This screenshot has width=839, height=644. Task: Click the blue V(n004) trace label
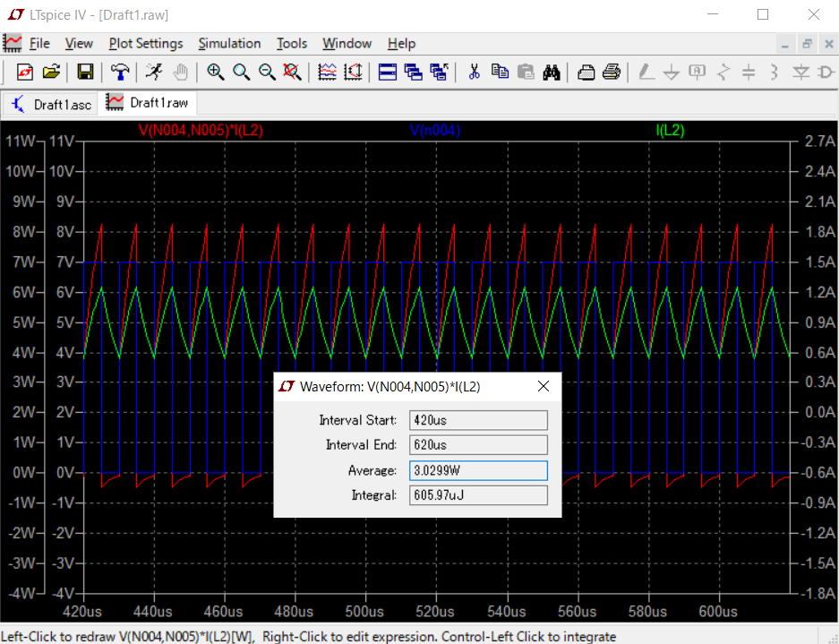coord(435,130)
